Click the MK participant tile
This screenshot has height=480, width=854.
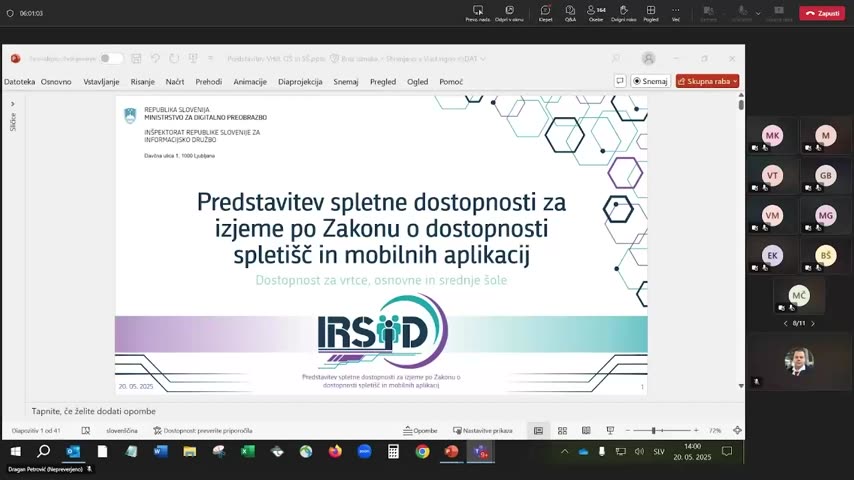pos(772,136)
